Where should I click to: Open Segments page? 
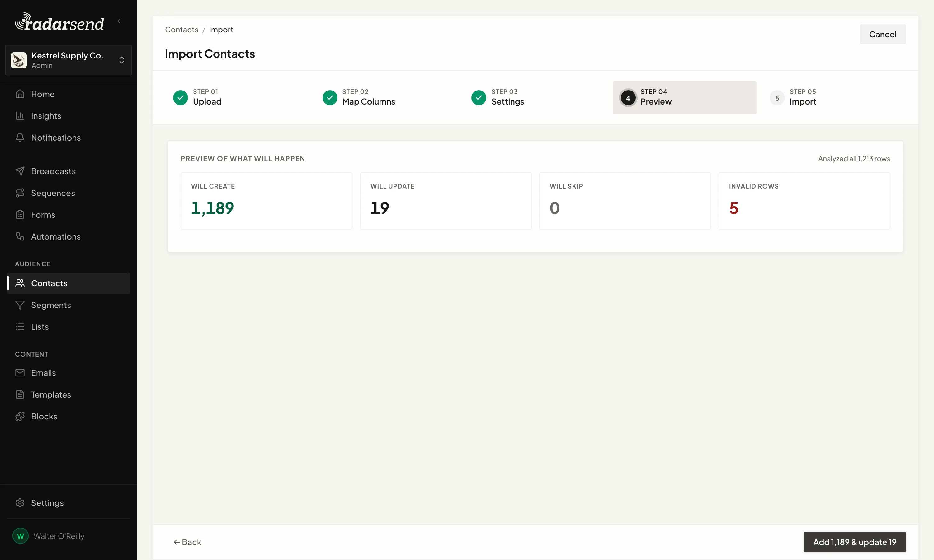coord(68,305)
